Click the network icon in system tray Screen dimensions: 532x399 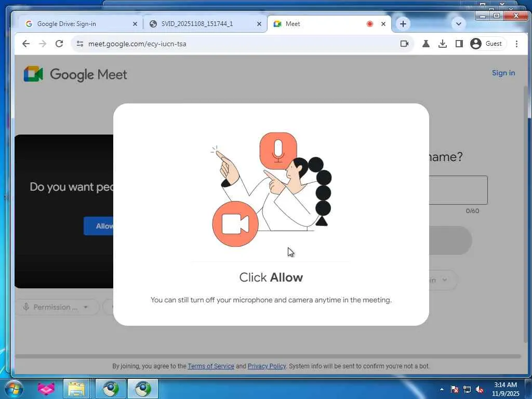(x=467, y=389)
